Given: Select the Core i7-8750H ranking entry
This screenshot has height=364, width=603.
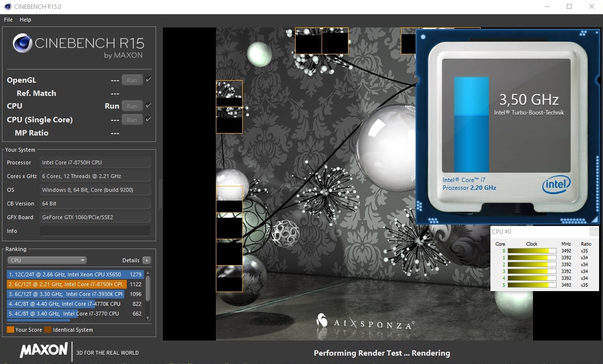Looking at the screenshot, I should tap(75, 284).
